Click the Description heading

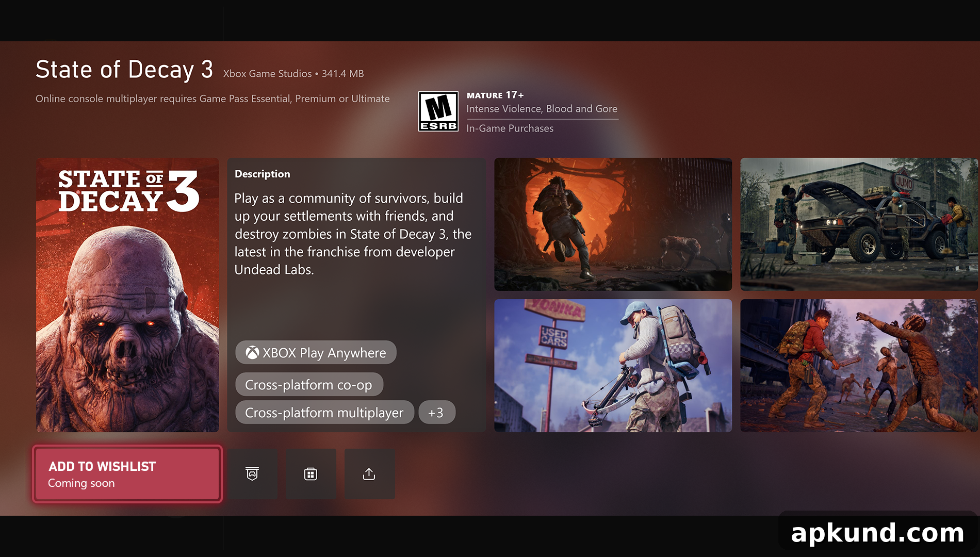pos(263,174)
